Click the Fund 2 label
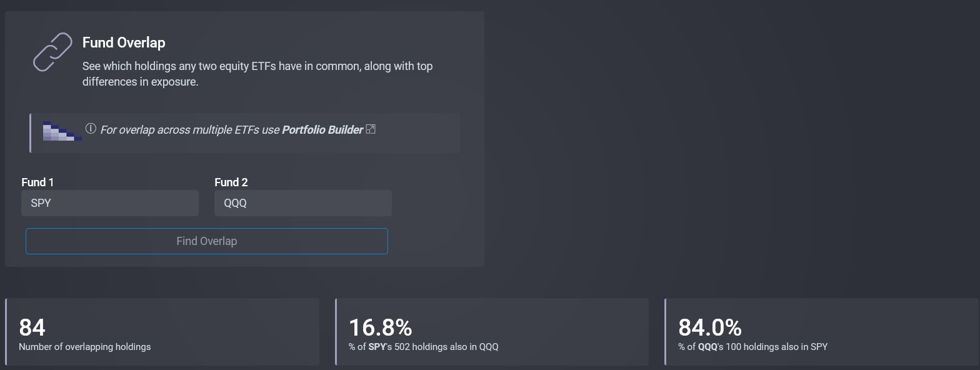 click(231, 182)
